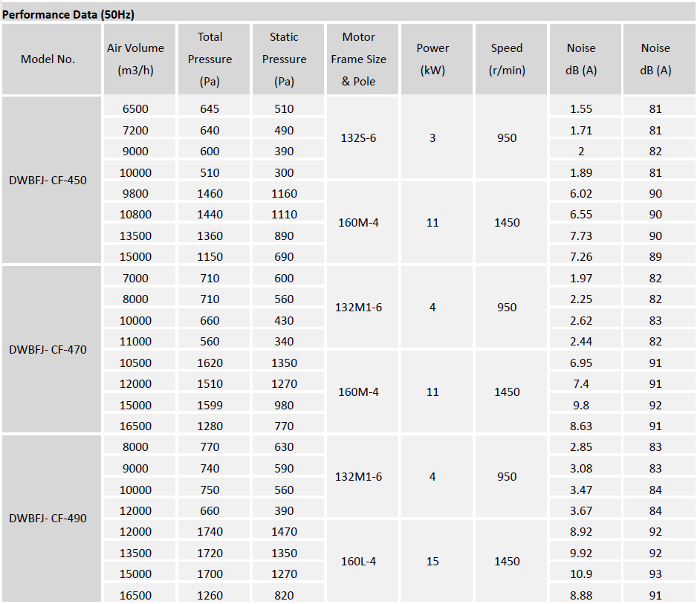Click the DWBFJ- CF-490 model cell
The width and height of the screenshot is (700, 604).
(48, 518)
